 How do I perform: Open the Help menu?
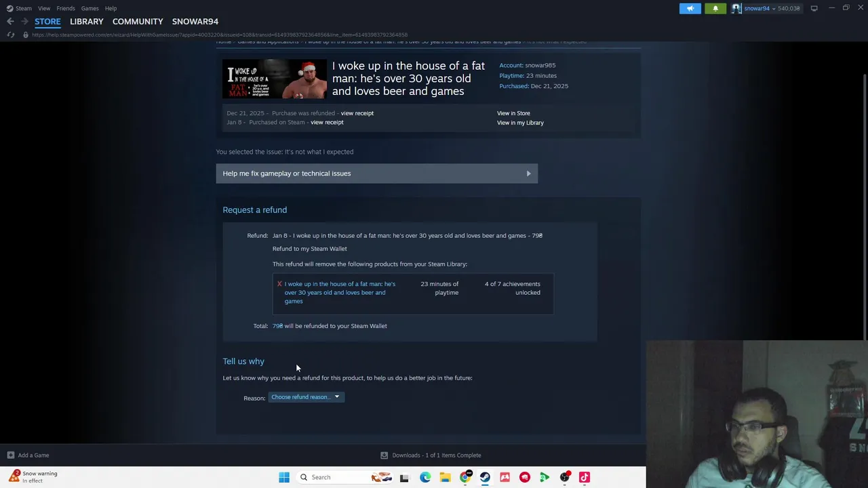pyautogui.click(x=111, y=8)
